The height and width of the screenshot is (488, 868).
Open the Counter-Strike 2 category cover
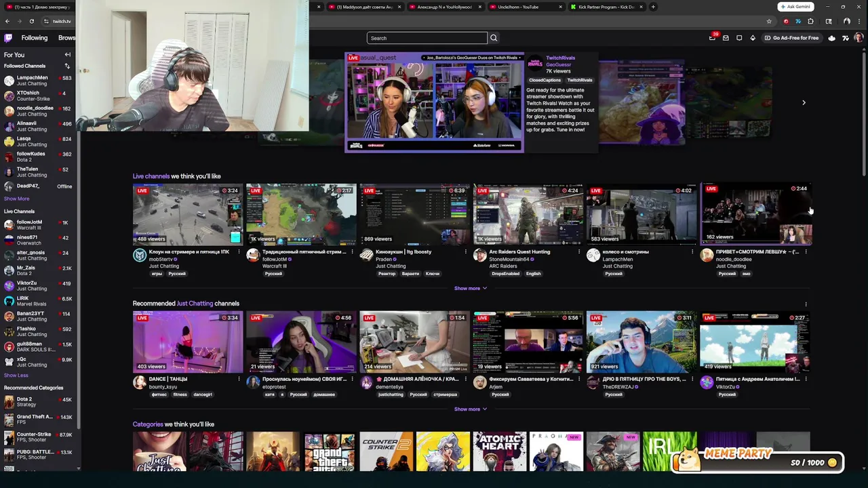click(386, 451)
